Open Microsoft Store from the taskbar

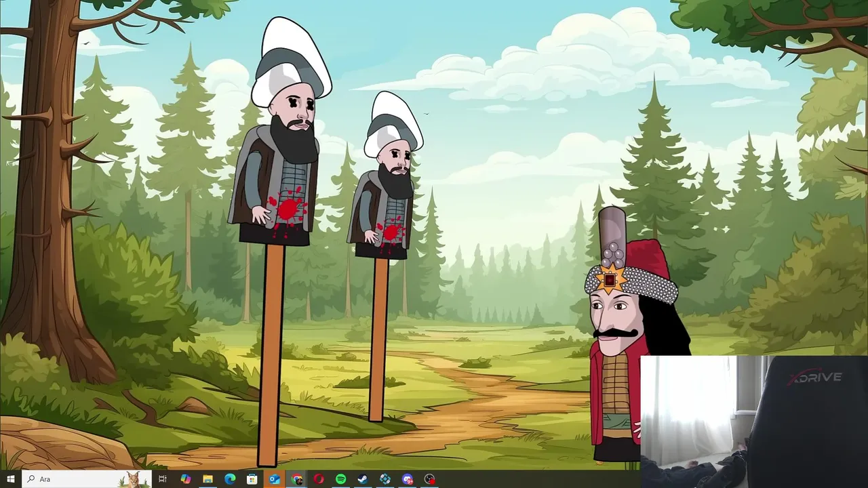pos(252,479)
